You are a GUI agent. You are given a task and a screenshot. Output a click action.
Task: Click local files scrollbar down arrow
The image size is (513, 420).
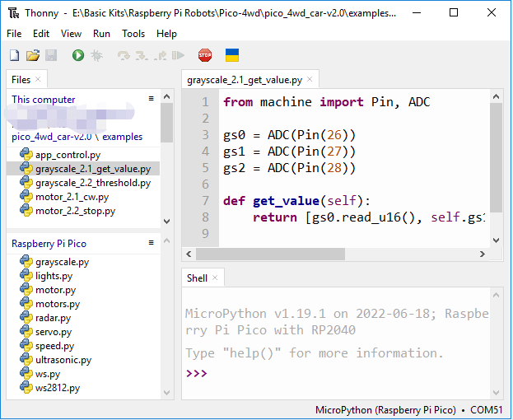(x=167, y=222)
